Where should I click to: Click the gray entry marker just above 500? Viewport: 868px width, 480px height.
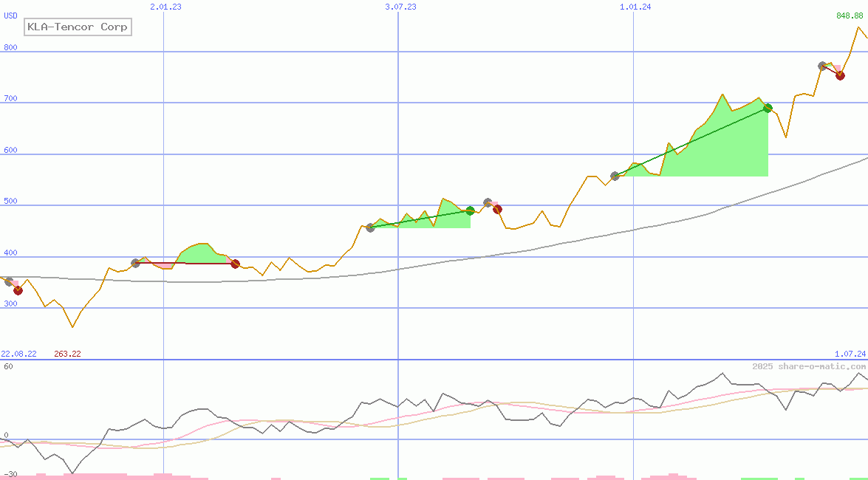[x=488, y=202]
